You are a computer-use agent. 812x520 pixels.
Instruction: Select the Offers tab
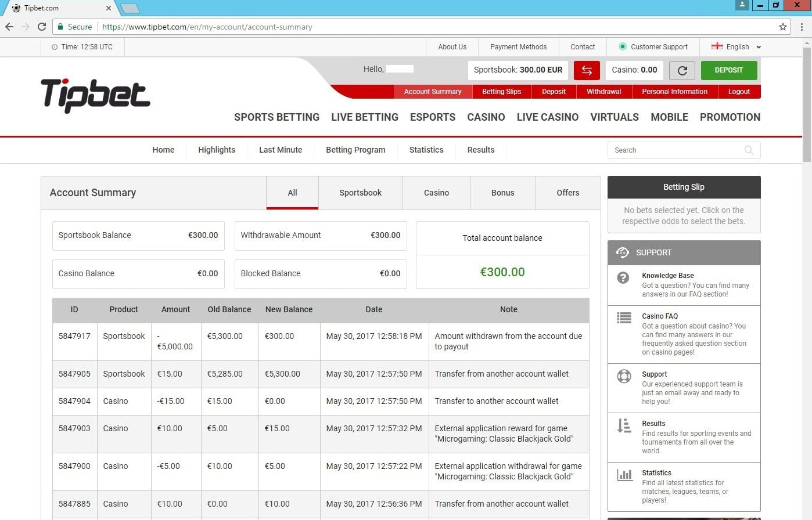click(567, 193)
